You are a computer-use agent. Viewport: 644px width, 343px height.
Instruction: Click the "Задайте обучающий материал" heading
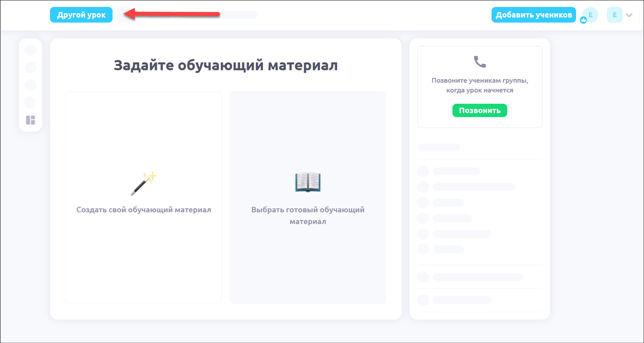[225, 65]
